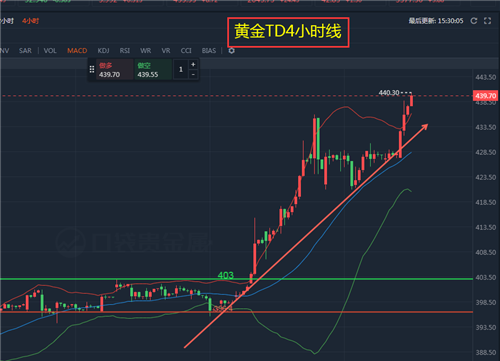Choose the CCI indicator

[x=186, y=51]
